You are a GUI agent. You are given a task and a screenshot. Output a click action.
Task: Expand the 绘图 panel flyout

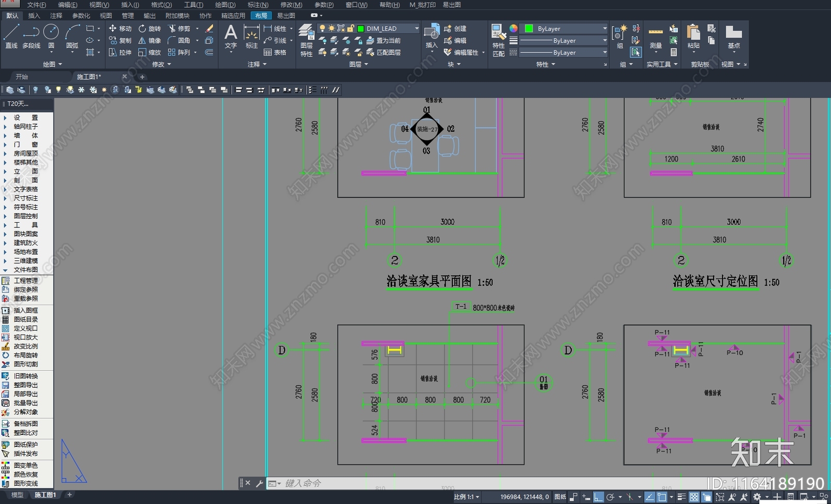[x=52, y=64]
